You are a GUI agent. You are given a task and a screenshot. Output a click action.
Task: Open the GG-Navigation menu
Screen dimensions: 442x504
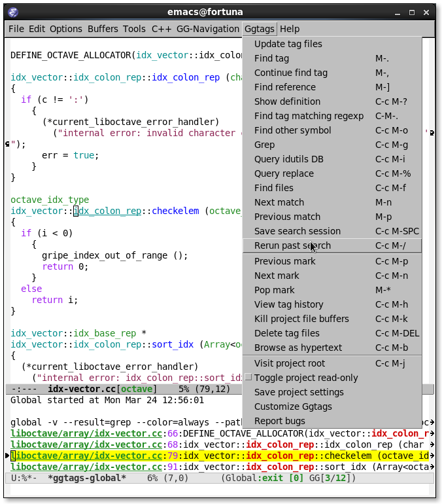point(208,29)
